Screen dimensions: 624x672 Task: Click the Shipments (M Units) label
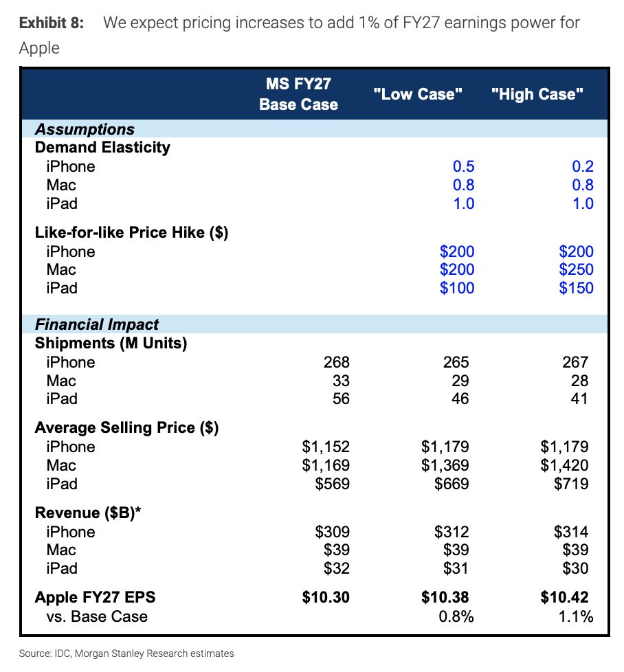click(x=111, y=343)
